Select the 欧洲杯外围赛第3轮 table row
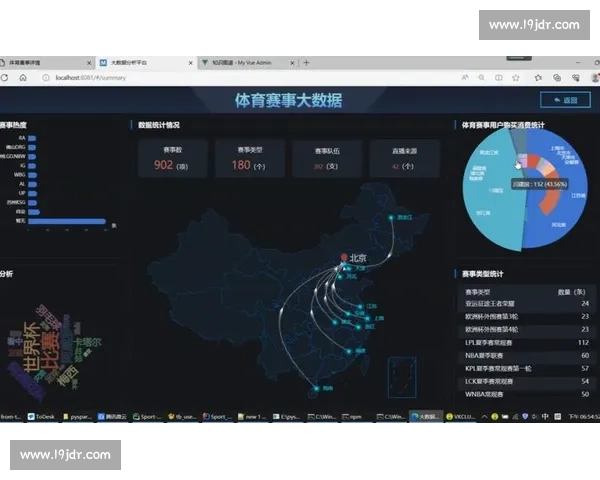 pyautogui.click(x=527, y=317)
